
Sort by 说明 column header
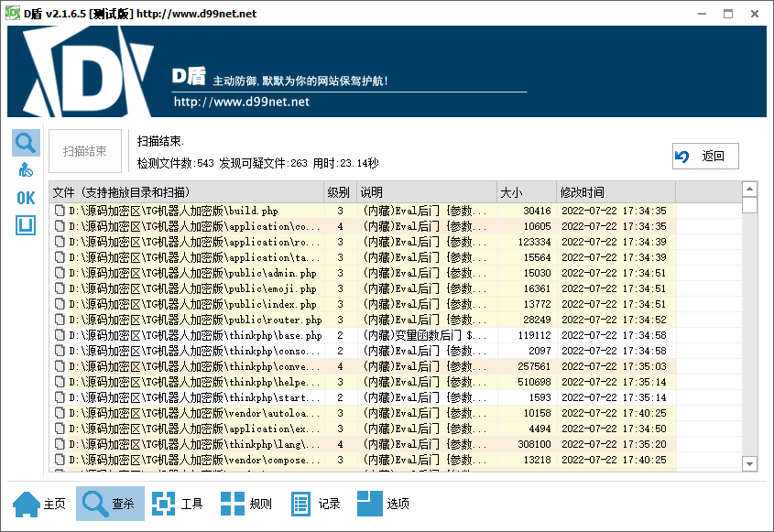427,192
